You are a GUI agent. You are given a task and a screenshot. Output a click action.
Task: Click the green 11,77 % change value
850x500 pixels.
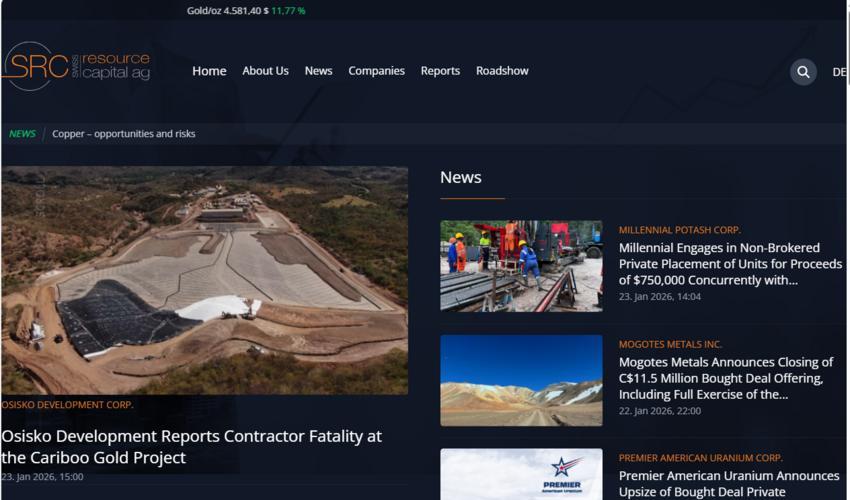288,11
